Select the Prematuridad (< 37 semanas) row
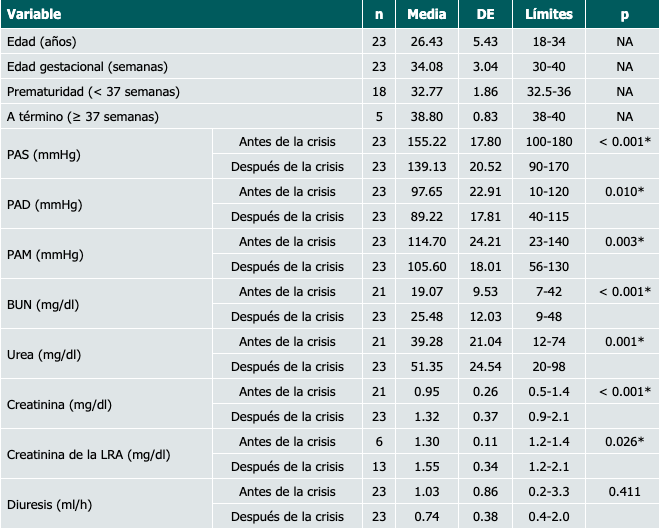The width and height of the screenshot is (659, 529). pos(92,91)
